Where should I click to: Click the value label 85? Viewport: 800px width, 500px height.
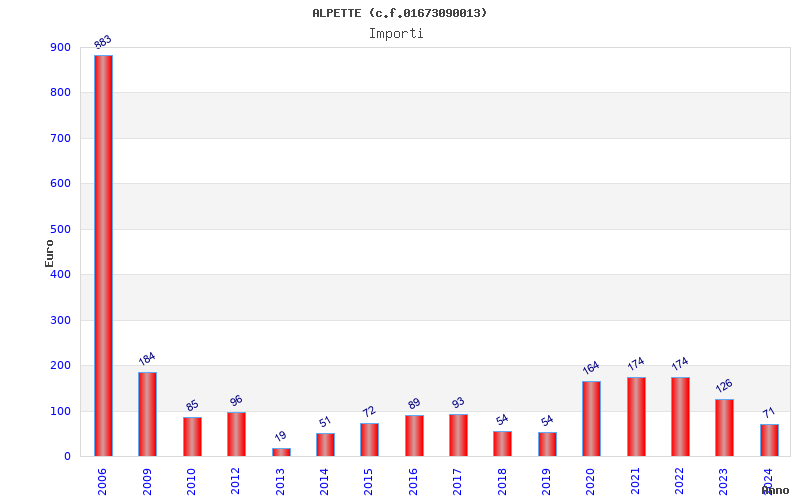192,406
